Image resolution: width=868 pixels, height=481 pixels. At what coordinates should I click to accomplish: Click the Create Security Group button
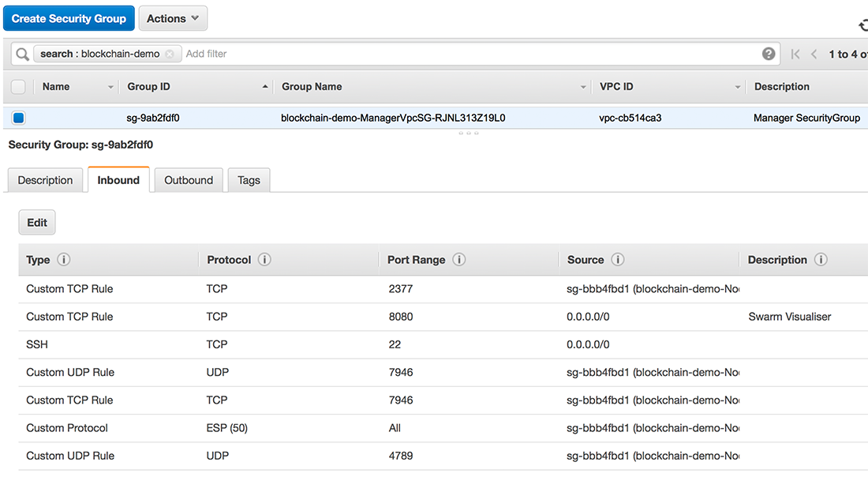69,18
